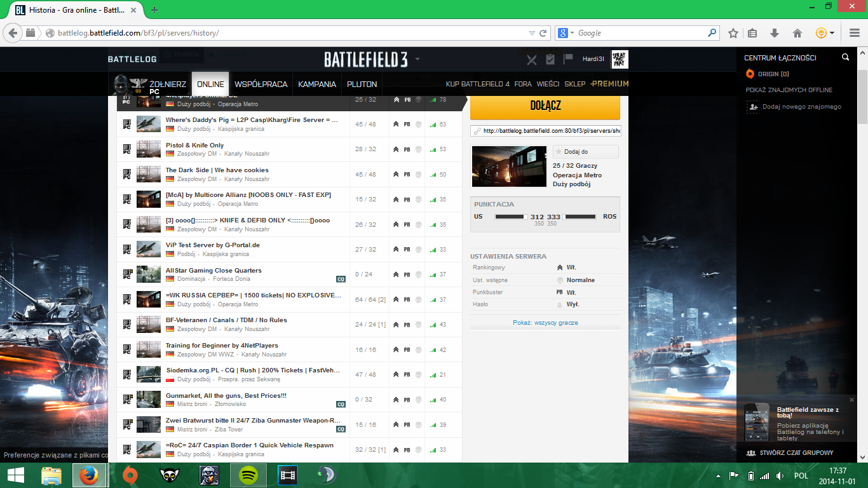
Task: Click the BATTLELOG logo
Action: click(x=132, y=59)
